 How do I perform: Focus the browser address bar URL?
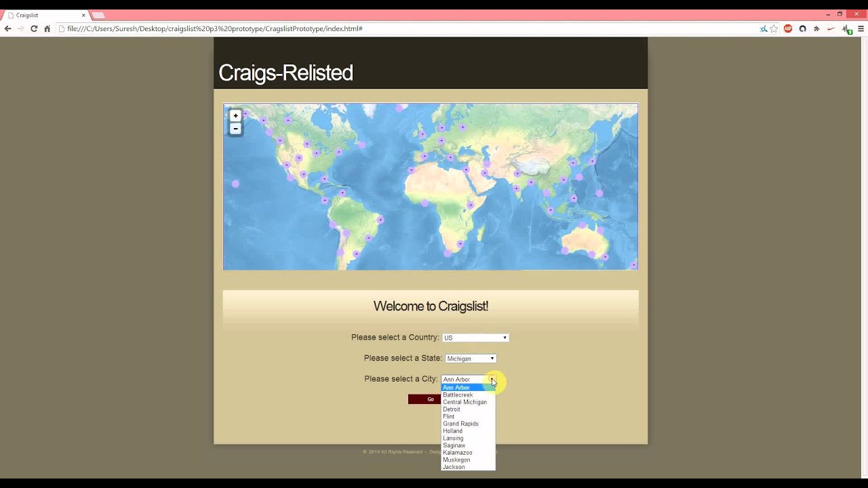click(x=407, y=28)
